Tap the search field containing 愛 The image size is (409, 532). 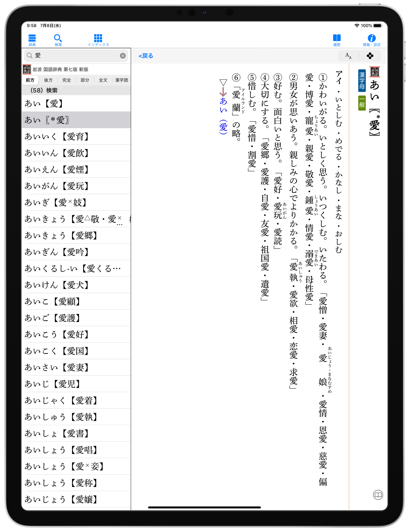tap(73, 56)
